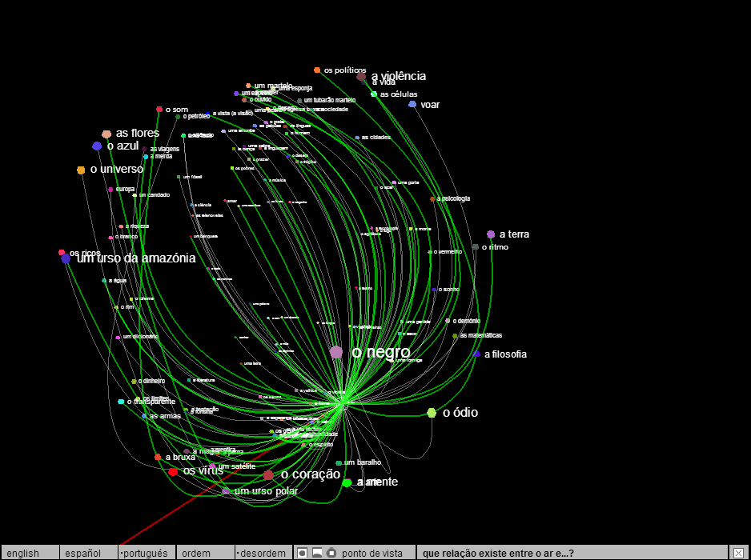751x560 pixels.
Task: Switch language to english
Action: [23, 553]
